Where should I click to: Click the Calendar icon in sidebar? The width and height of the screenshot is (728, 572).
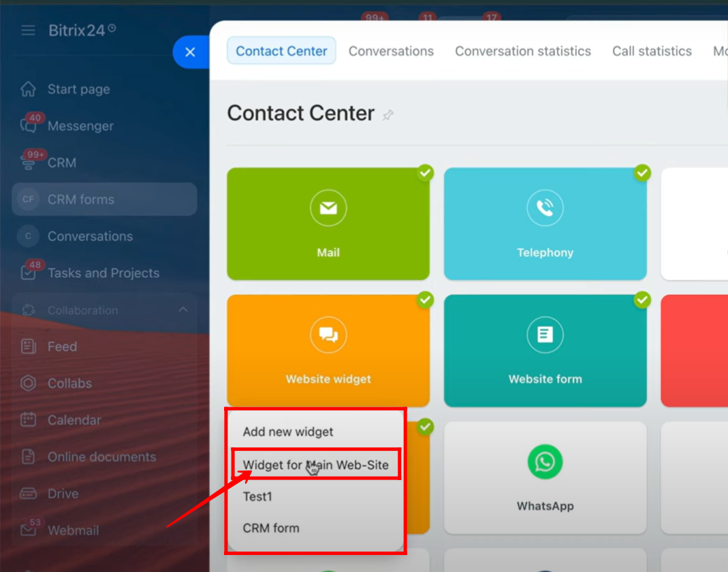click(x=28, y=419)
